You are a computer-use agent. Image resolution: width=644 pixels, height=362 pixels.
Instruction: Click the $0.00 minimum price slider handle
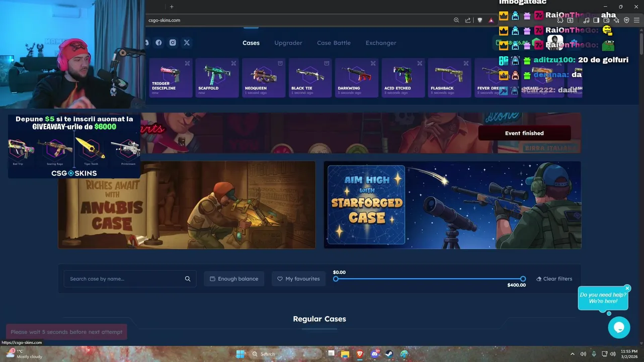336,279
